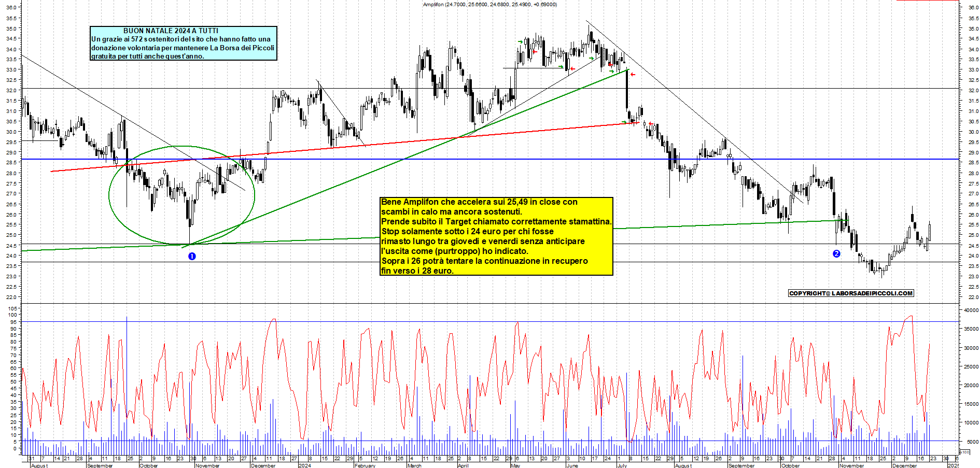Click the '30000' volume axis value

[x=971, y=348]
